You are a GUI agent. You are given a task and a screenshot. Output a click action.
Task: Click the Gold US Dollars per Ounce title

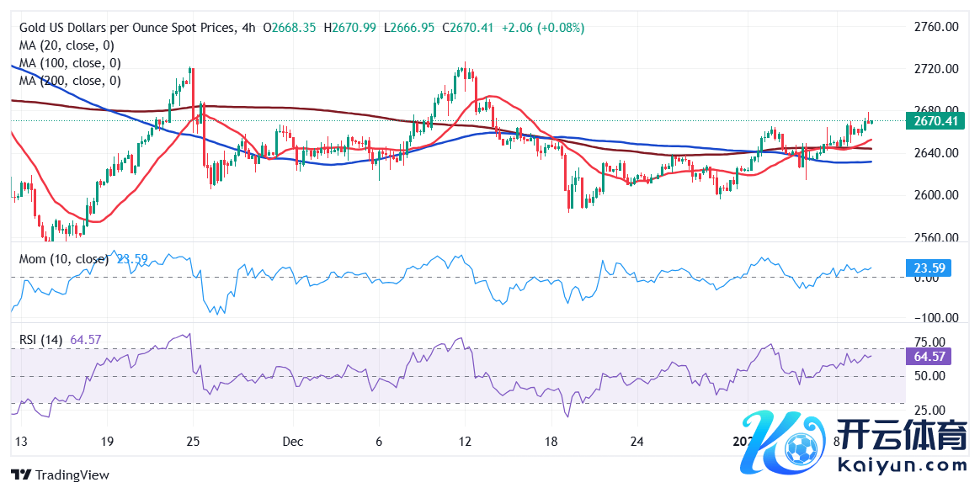126,28
